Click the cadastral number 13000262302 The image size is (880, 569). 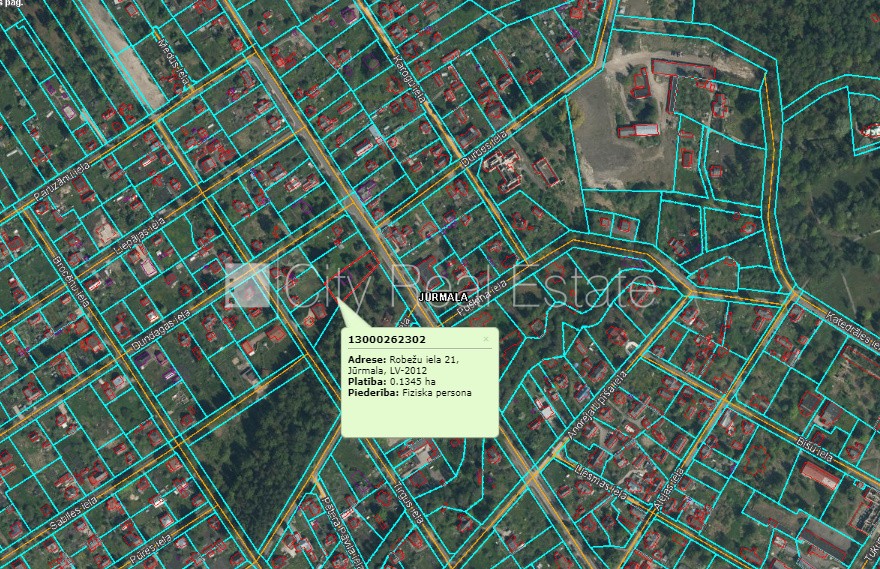tap(385, 340)
